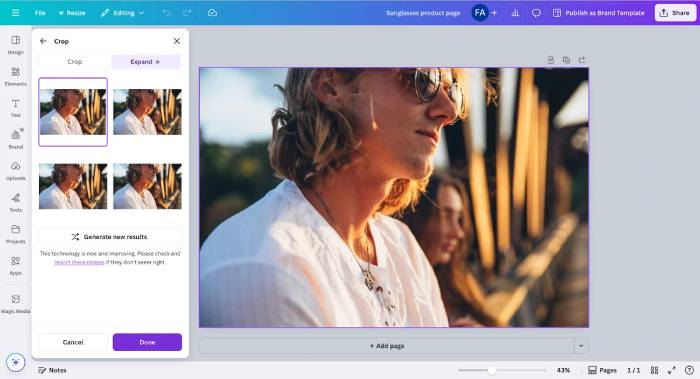Viewport: 700px width, 379px height.
Task: Select the second expanded image result
Action: [147, 112]
